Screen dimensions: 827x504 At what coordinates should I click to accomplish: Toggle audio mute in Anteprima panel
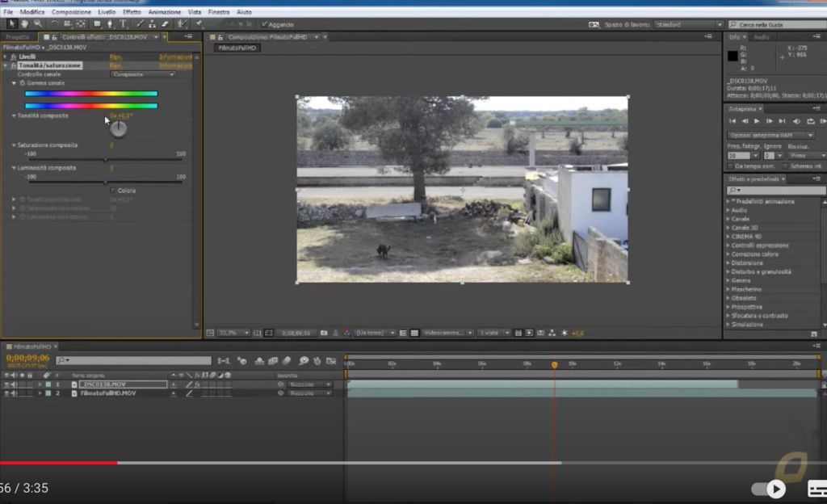click(796, 121)
